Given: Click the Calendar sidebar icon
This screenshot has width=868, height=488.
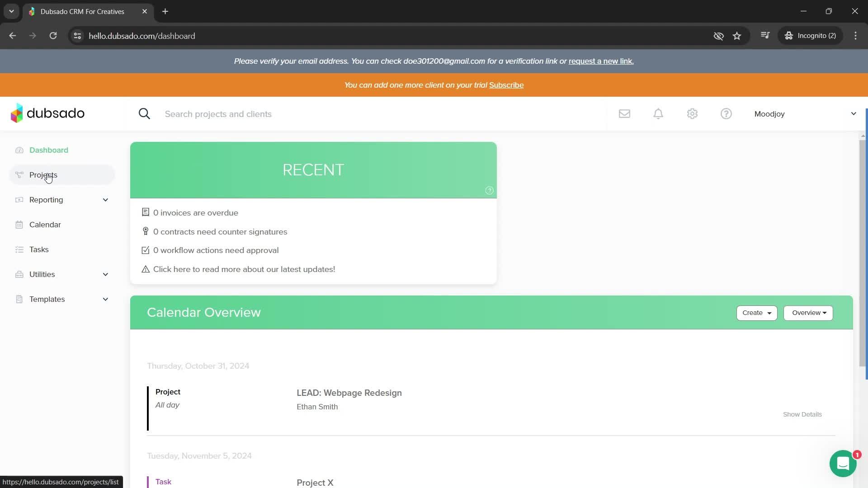Looking at the screenshot, I should tap(19, 225).
